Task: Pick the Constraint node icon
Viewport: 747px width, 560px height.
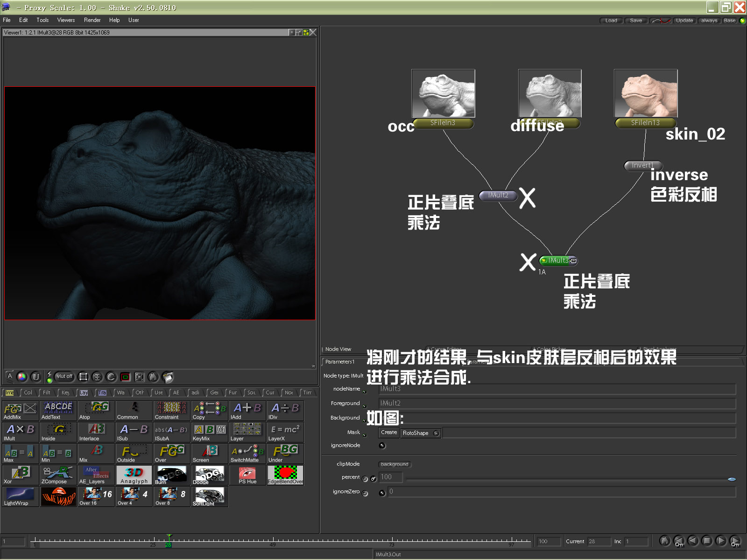Action: pyautogui.click(x=171, y=411)
